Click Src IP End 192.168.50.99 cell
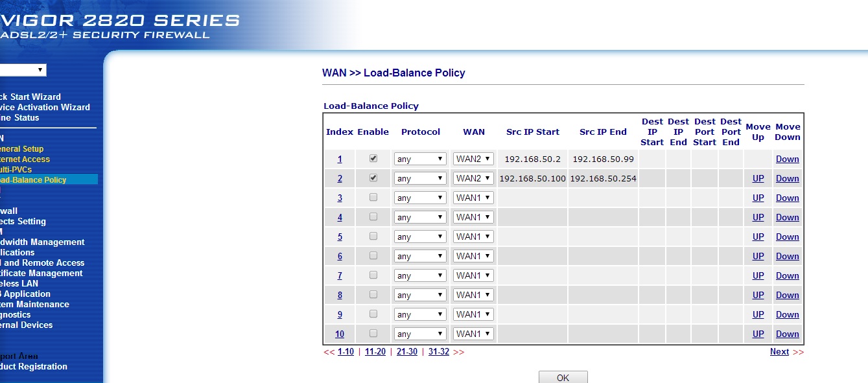The width and height of the screenshot is (868, 383). [603, 159]
